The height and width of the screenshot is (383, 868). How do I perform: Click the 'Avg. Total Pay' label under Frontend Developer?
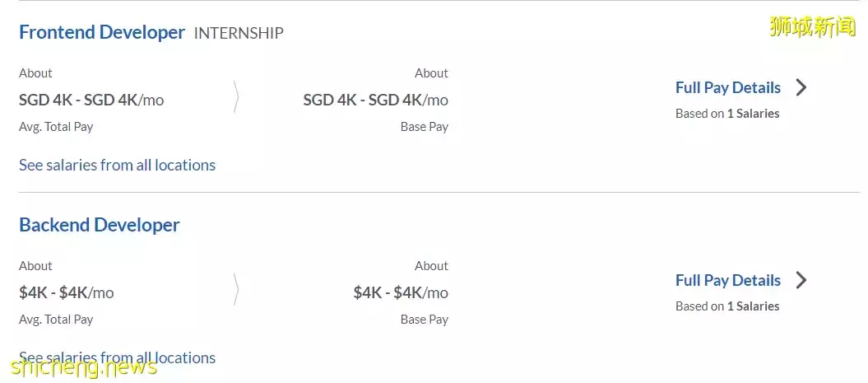(56, 127)
